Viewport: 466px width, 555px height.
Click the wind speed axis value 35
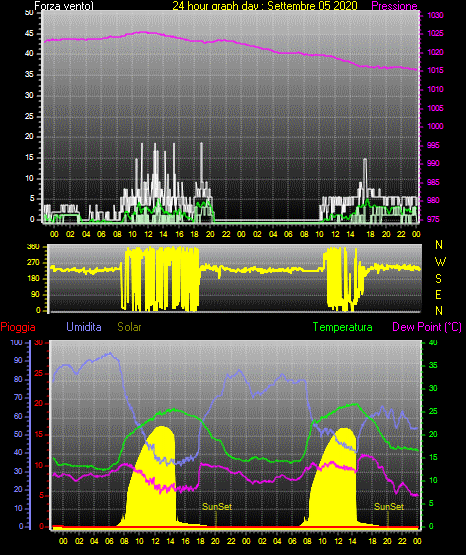click(x=29, y=75)
